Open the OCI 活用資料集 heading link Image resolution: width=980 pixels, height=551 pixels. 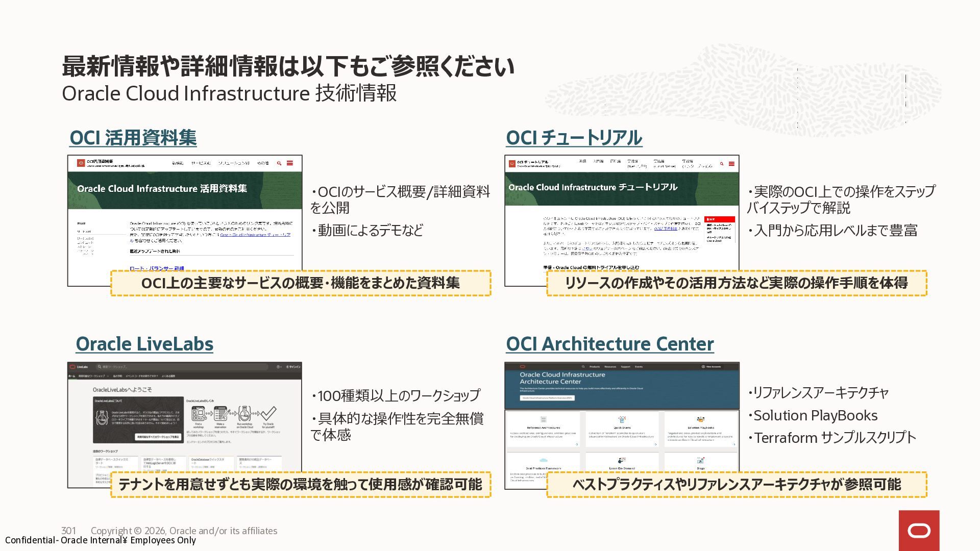tap(133, 138)
